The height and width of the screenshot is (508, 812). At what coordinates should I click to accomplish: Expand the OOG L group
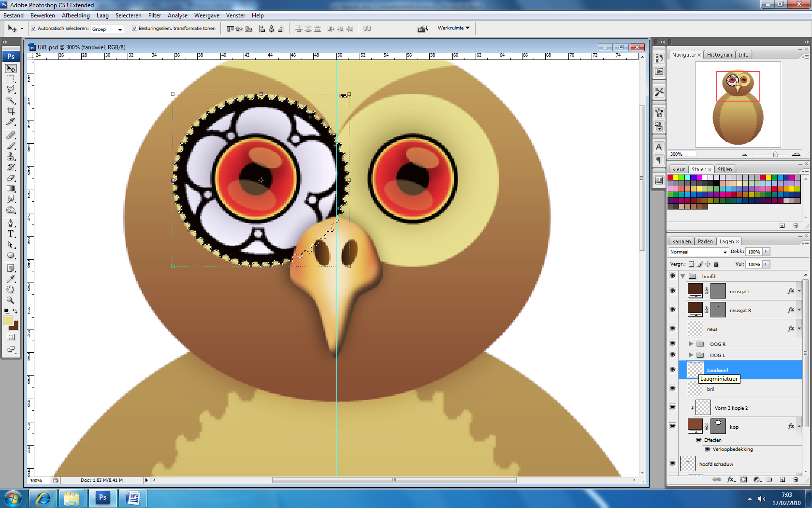(691, 355)
